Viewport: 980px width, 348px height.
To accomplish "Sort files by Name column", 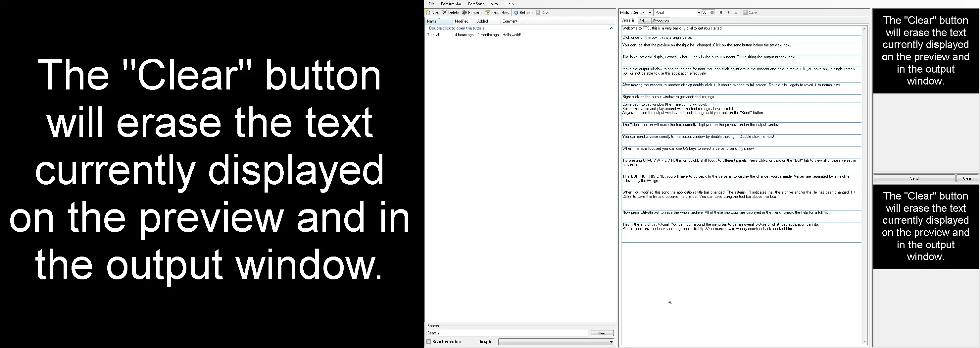I will click(439, 21).
